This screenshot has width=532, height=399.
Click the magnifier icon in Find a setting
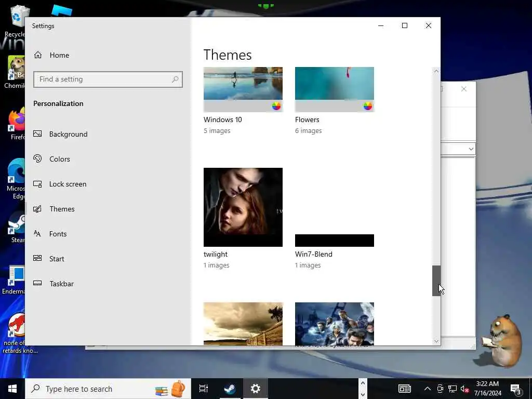click(x=175, y=79)
